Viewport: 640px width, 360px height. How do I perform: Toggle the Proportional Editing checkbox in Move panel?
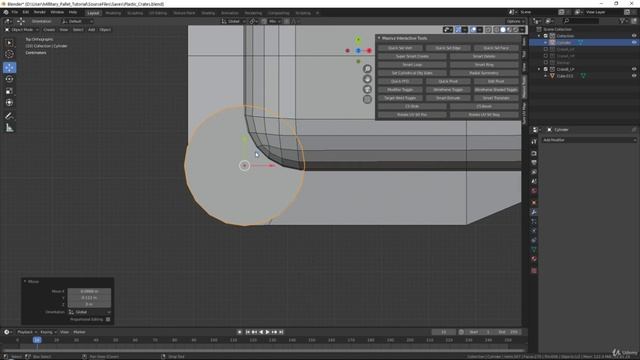tap(108, 319)
